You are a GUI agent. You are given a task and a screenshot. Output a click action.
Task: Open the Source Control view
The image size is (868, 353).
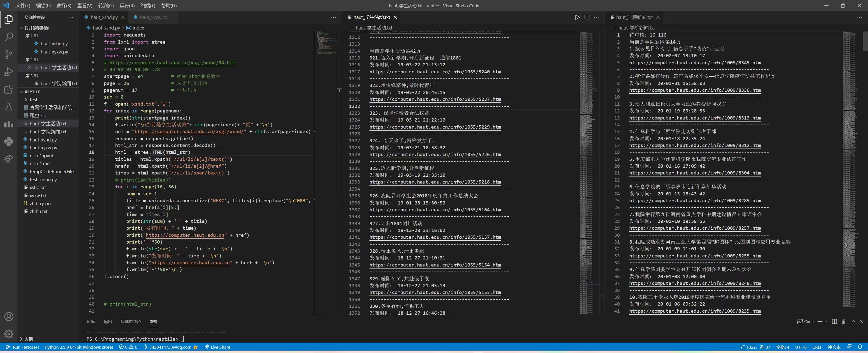click(9, 54)
